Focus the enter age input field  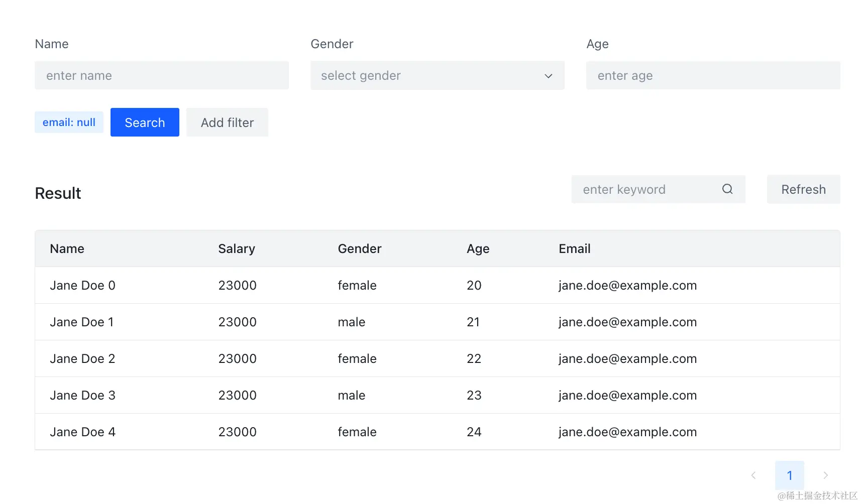(x=712, y=76)
